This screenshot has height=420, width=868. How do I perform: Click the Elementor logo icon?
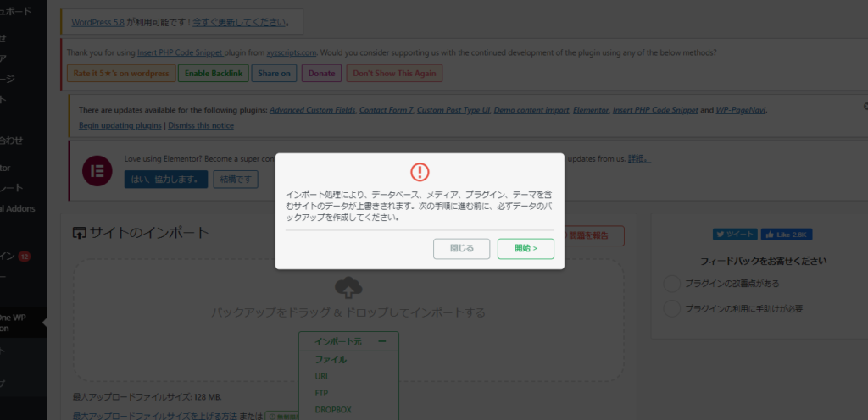[x=92, y=170]
